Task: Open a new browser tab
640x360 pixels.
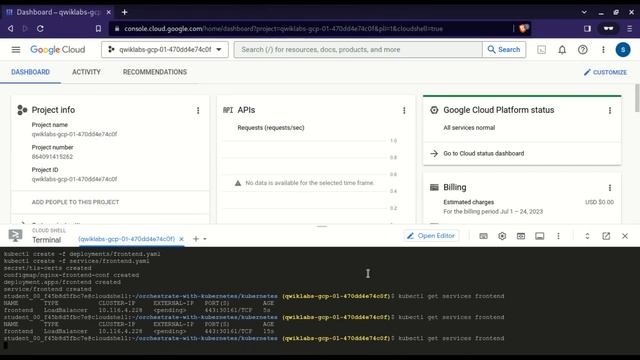Action: [x=124, y=12]
